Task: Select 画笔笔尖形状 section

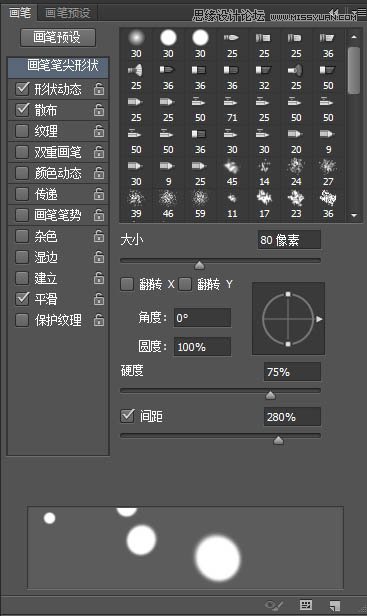Action: [x=59, y=67]
